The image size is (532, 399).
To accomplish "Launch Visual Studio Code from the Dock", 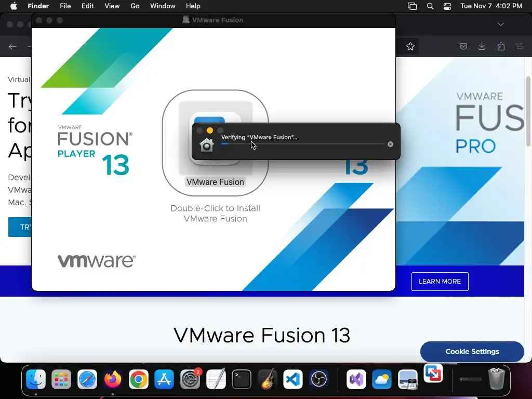I will [x=293, y=379].
